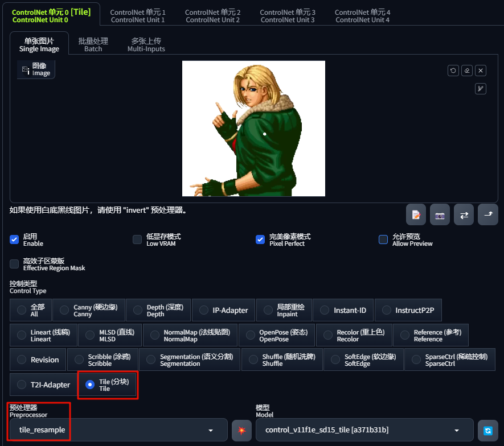Uncheck Pixel Perfect mode
Viewport: 504px width, 446px height.
[260, 239]
